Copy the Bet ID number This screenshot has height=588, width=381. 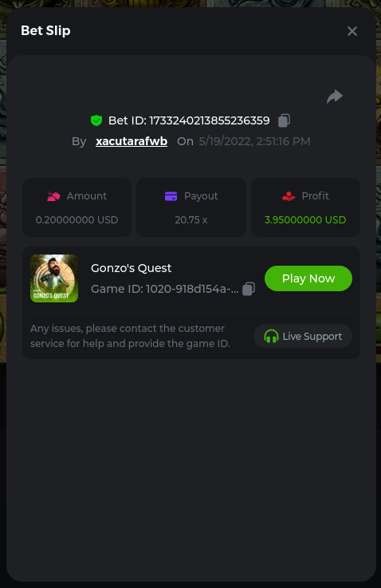coord(284,120)
